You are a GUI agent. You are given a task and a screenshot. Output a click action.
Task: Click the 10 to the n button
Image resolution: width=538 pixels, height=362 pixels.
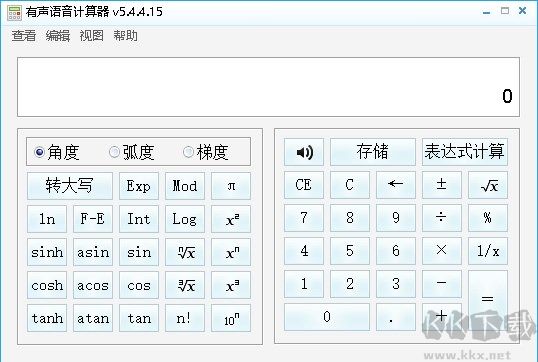click(231, 318)
